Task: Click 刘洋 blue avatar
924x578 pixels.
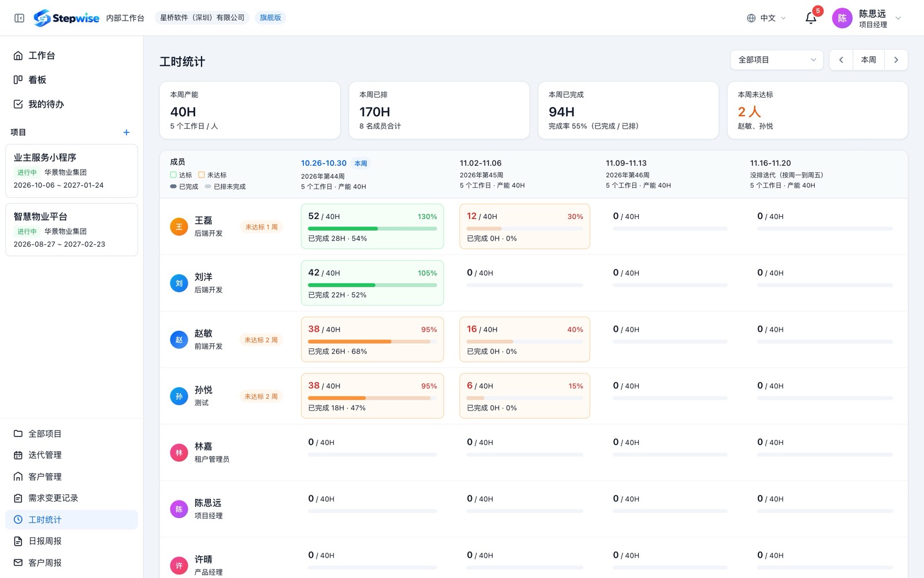Action: point(179,283)
